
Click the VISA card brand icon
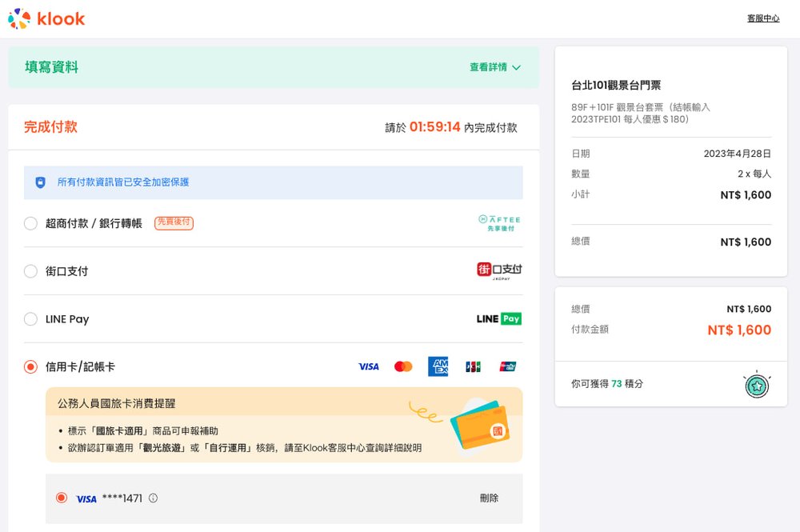(x=369, y=366)
